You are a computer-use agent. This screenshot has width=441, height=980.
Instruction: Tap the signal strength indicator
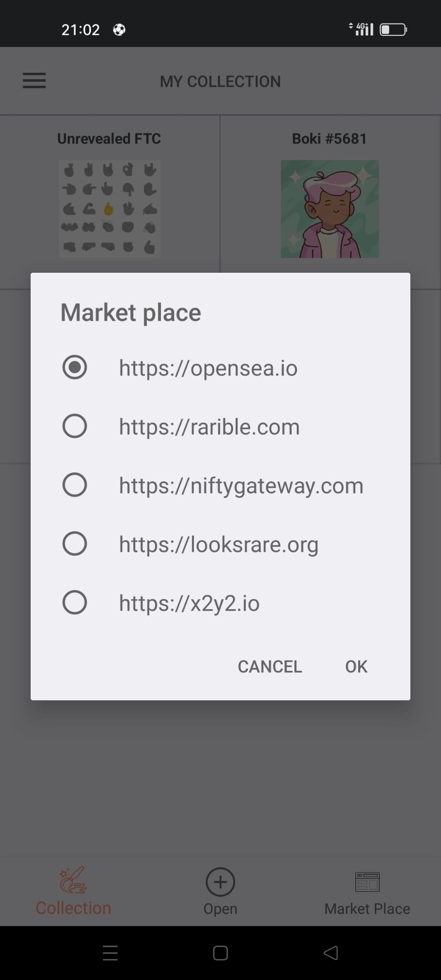365,29
